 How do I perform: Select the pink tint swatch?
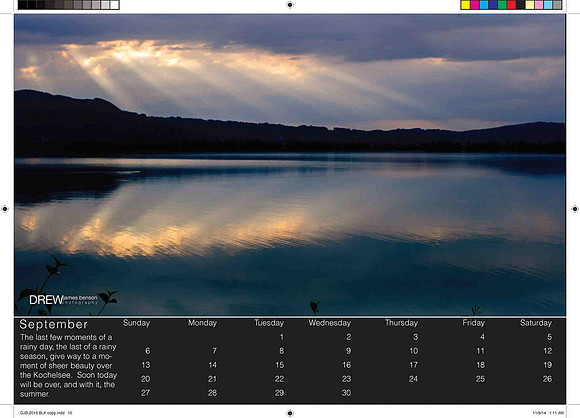539,5
